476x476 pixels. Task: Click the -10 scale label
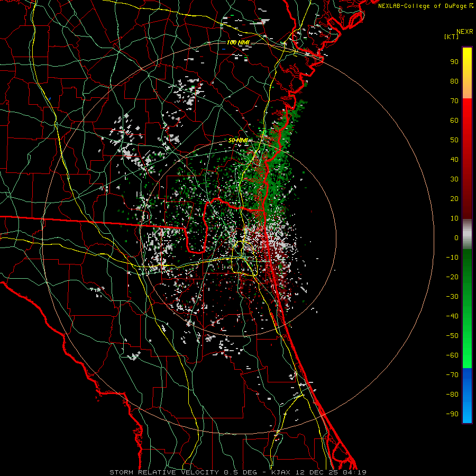[x=452, y=258]
